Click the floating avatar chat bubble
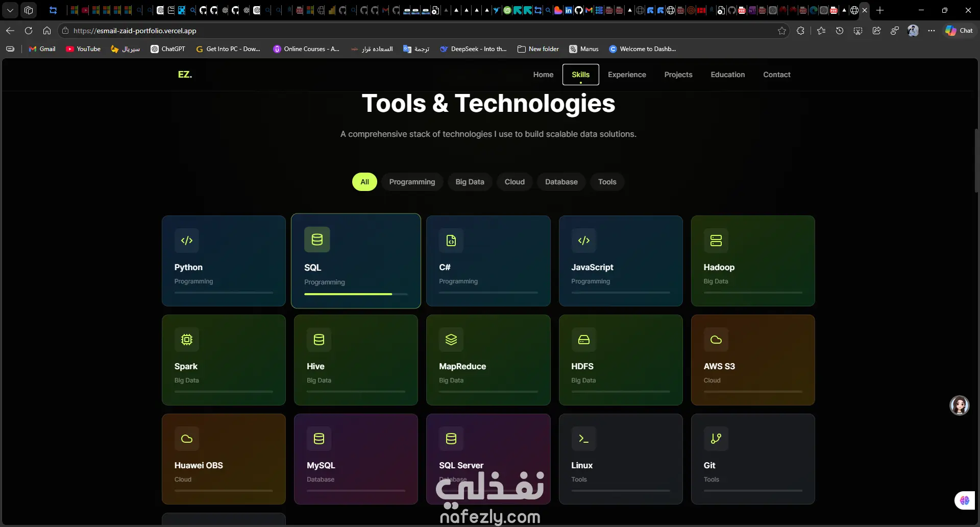 (960, 405)
